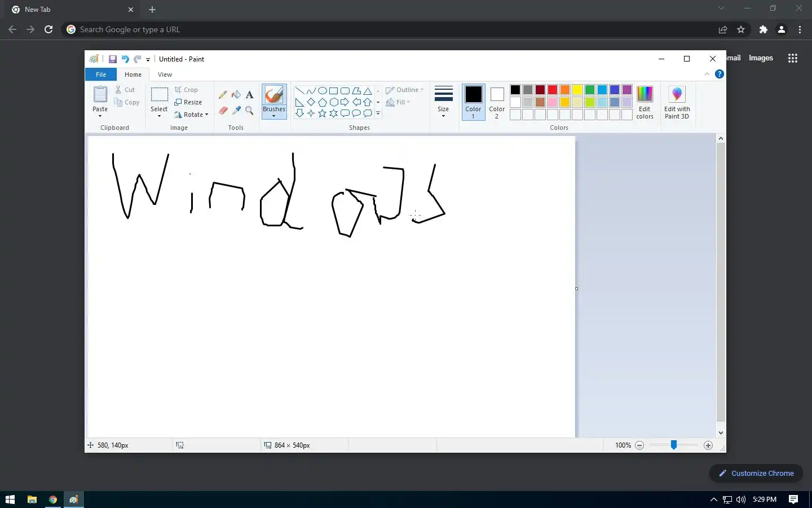Bookmark this tab with the star icon
The width and height of the screenshot is (812, 508).
pyautogui.click(x=741, y=29)
